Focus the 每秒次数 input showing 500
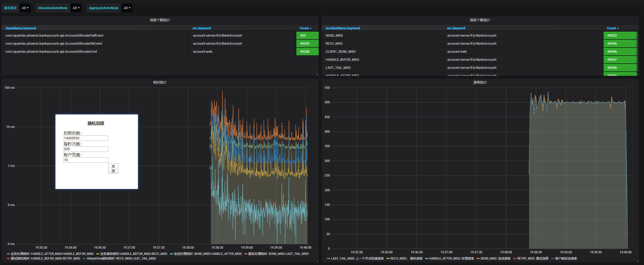The width and height of the screenshot is (644, 265). pyautogui.click(x=86, y=149)
